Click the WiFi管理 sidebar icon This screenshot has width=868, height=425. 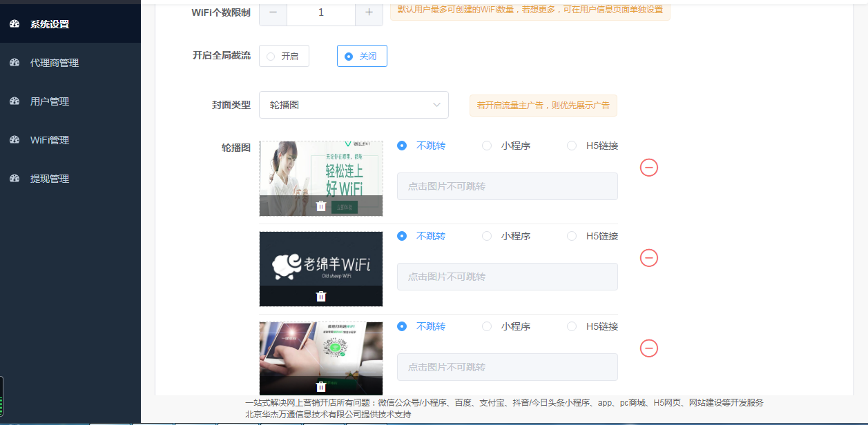(15, 140)
